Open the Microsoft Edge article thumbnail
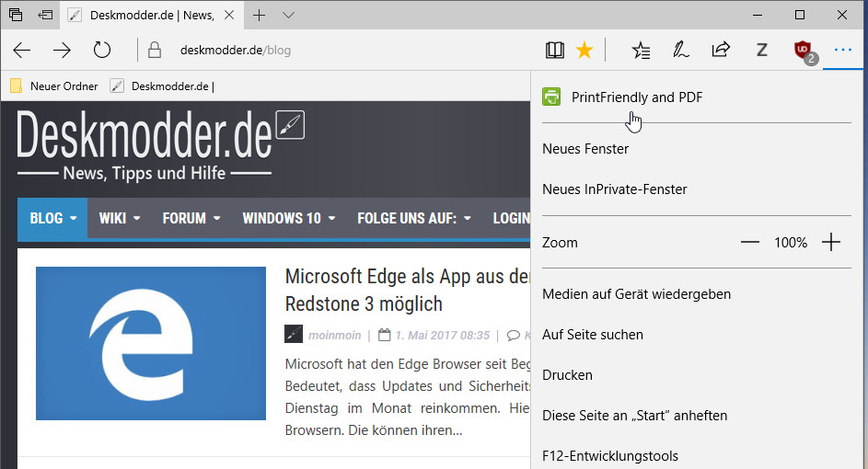 click(151, 343)
